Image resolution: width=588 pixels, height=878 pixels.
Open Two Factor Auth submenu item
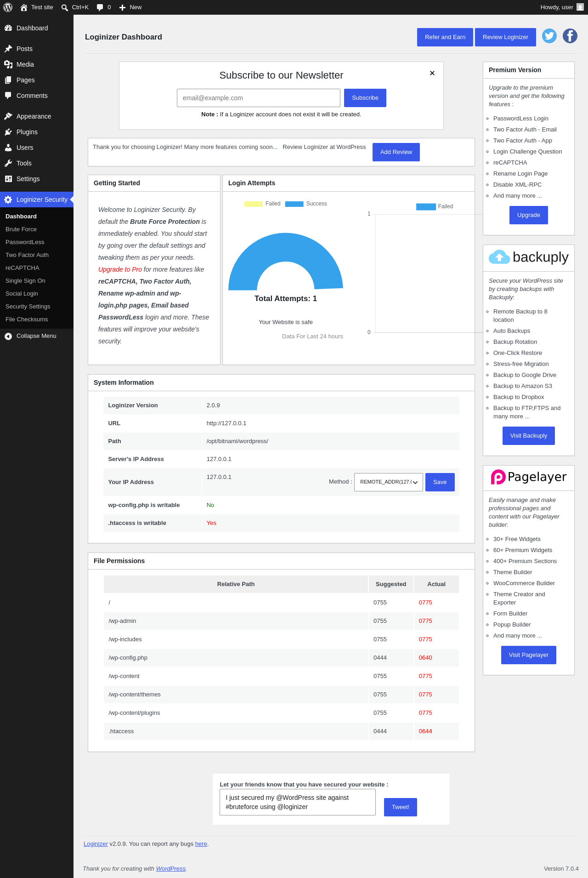(27, 255)
